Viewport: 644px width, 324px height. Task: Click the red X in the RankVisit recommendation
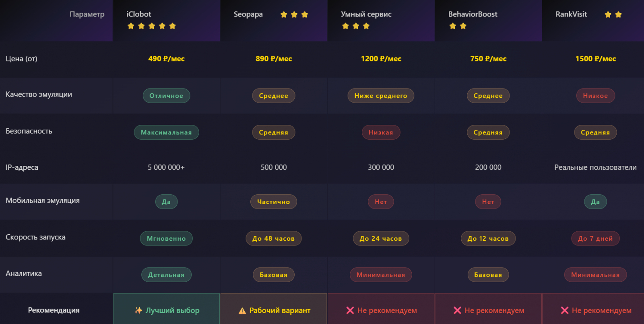pos(565,310)
